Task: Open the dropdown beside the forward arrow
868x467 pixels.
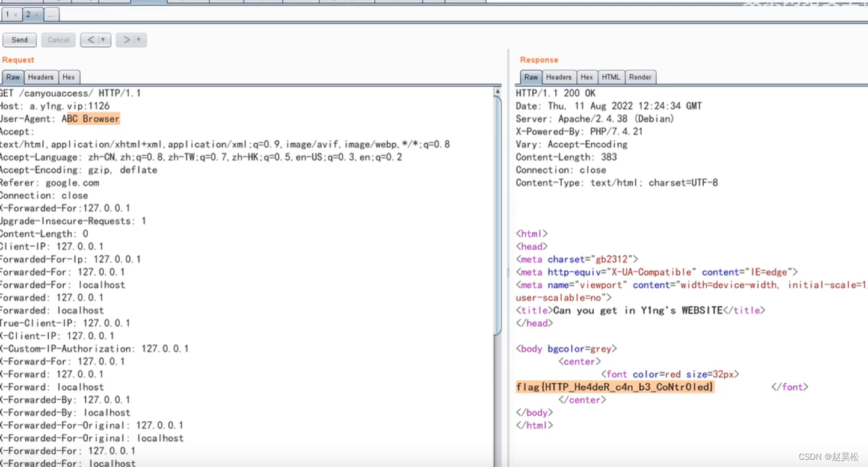Action: [137, 39]
